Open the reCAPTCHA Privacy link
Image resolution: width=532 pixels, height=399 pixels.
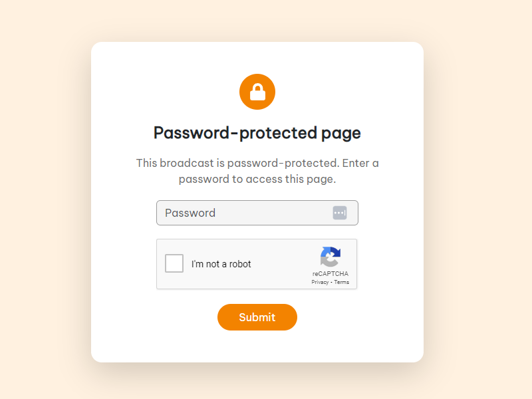[x=320, y=283]
